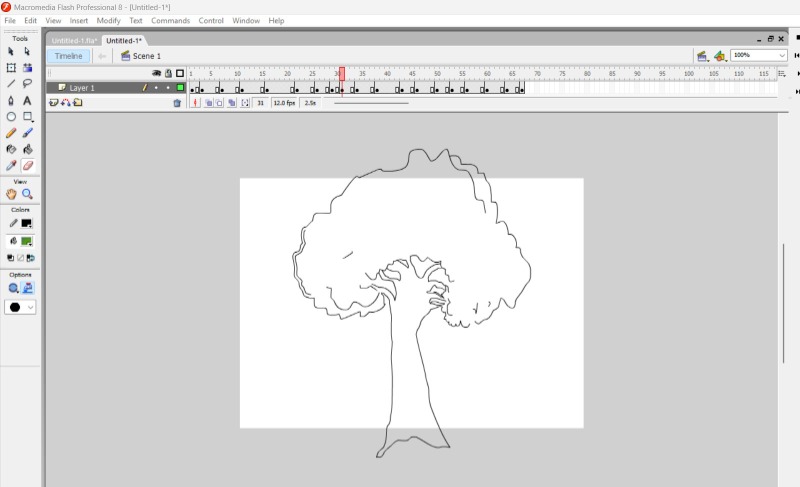Image resolution: width=800 pixels, height=487 pixels.
Task: Click the Scene 1 label
Action: point(146,56)
